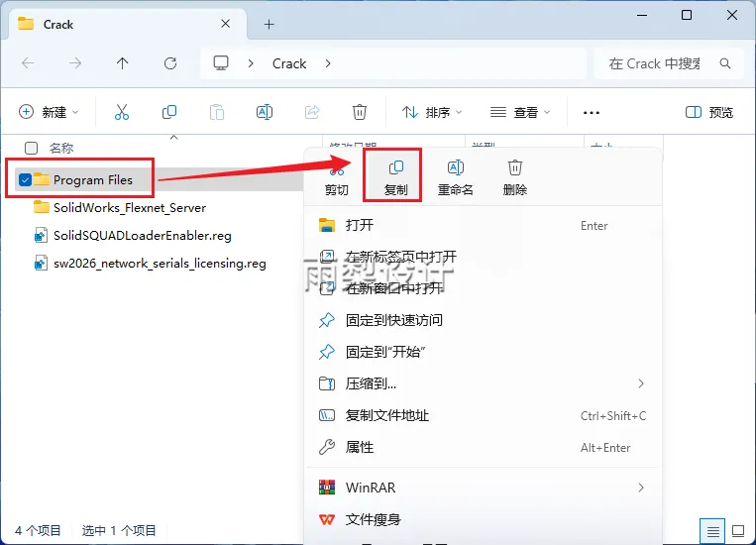Image resolution: width=756 pixels, height=545 pixels.
Task: Switch to large icons view in status bar
Action: [738, 531]
